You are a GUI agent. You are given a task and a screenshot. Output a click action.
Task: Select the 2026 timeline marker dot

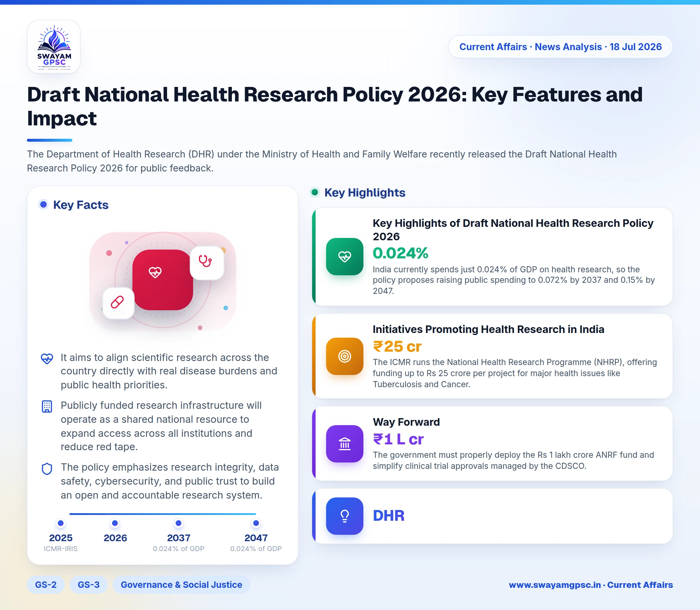pos(115,523)
